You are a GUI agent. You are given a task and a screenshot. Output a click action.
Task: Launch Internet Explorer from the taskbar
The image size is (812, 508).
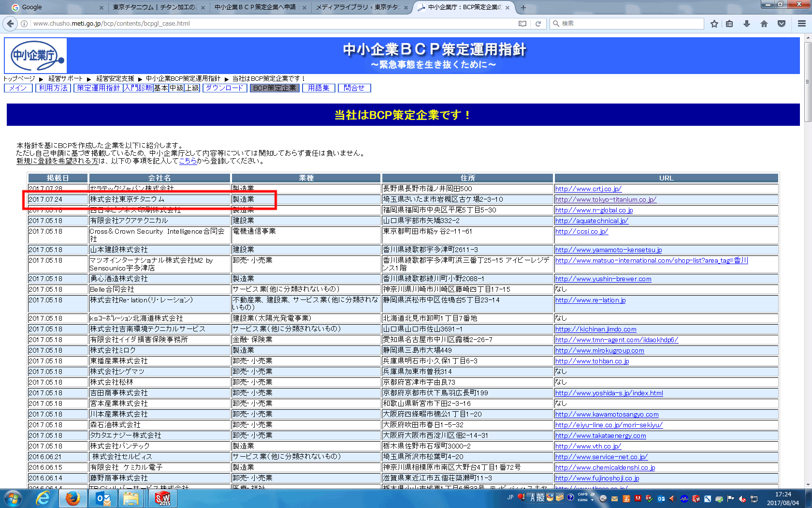pos(43,498)
